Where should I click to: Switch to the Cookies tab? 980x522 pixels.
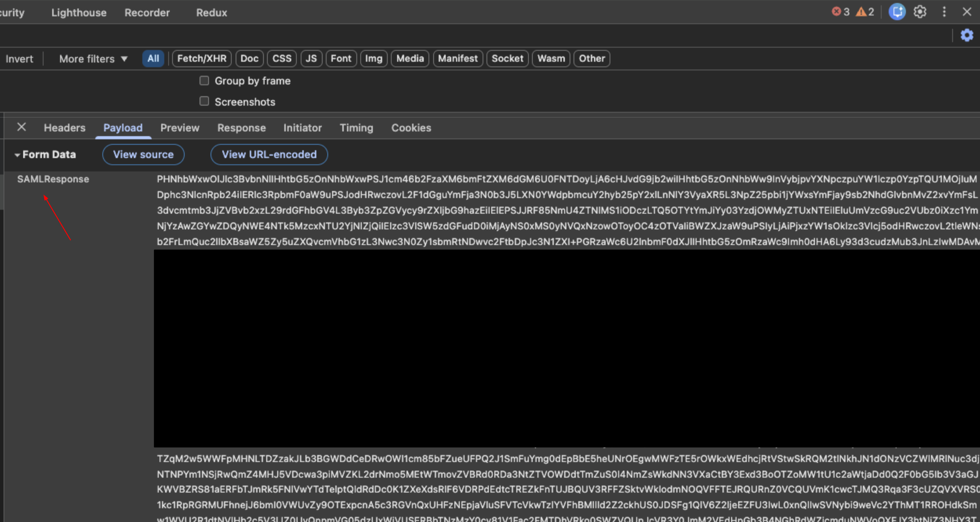pyautogui.click(x=411, y=128)
